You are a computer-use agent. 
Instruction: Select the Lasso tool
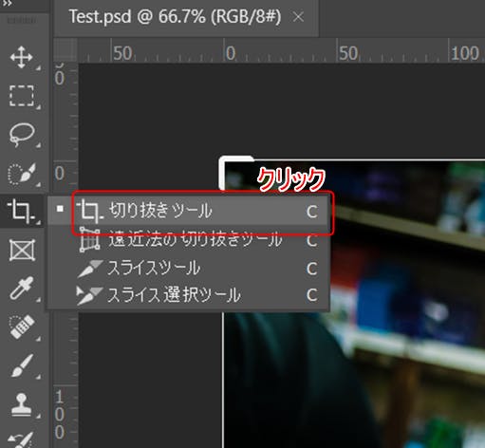click(x=21, y=135)
